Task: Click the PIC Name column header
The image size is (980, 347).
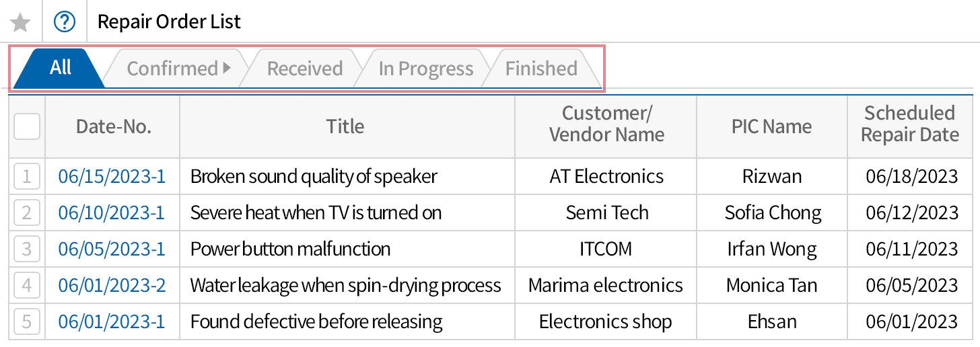Action: [x=771, y=126]
